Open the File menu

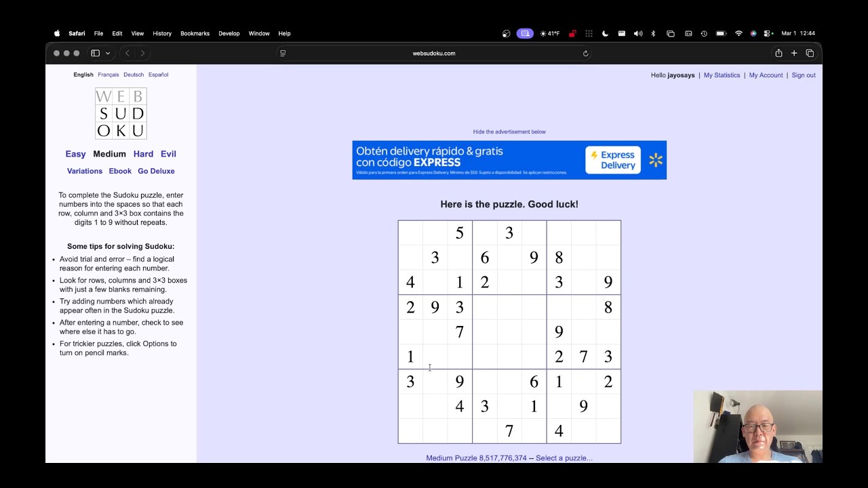[x=98, y=33]
